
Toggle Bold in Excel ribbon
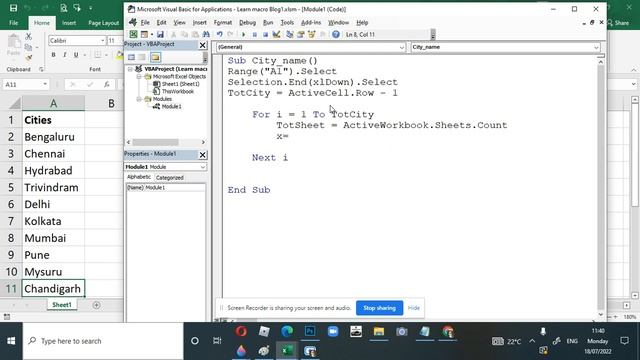tap(53, 55)
